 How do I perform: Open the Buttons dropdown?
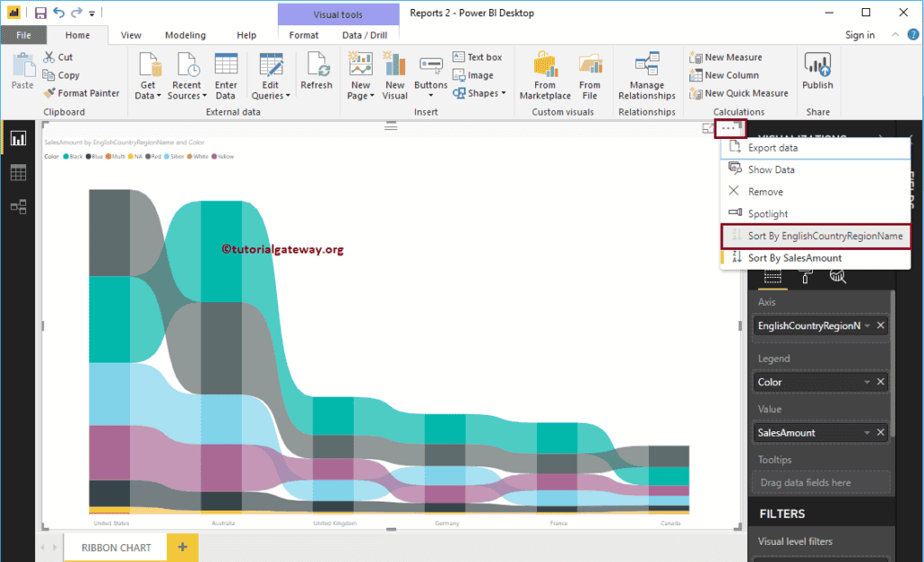point(430,76)
